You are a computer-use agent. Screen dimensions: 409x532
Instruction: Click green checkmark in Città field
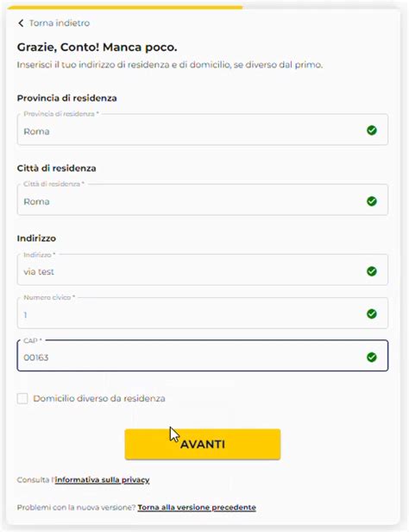pyautogui.click(x=372, y=201)
